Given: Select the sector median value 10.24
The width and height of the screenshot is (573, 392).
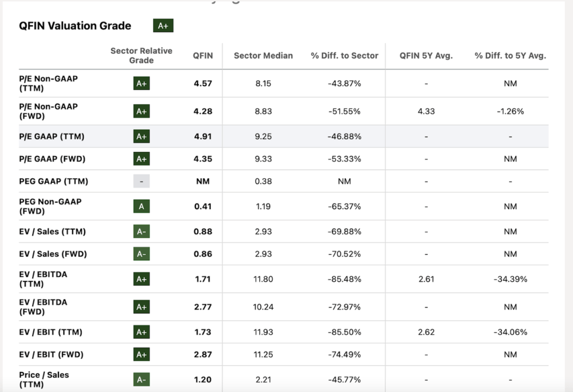Looking at the screenshot, I should tap(263, 307).
